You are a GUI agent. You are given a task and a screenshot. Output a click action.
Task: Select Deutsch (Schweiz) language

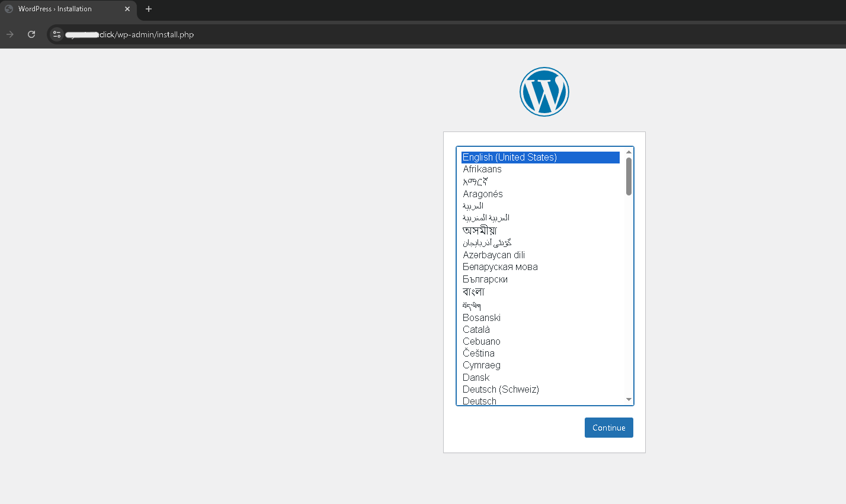[540, 389]
